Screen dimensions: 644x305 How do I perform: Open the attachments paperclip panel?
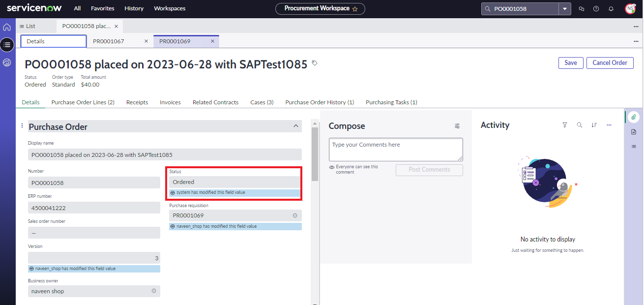pos(634,117)
